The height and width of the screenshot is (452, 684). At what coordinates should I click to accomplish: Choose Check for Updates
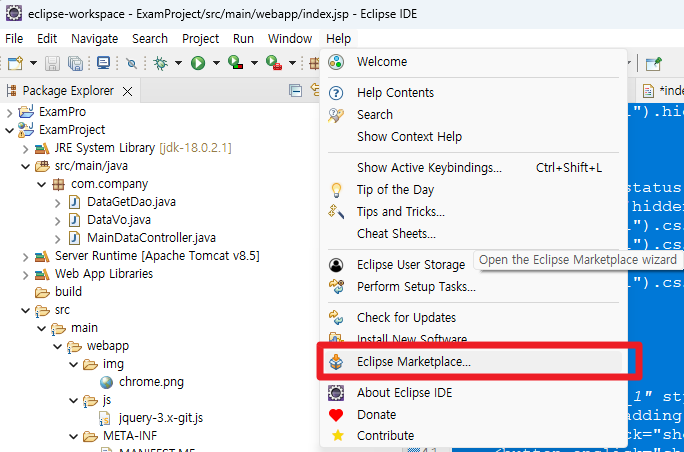473,318
